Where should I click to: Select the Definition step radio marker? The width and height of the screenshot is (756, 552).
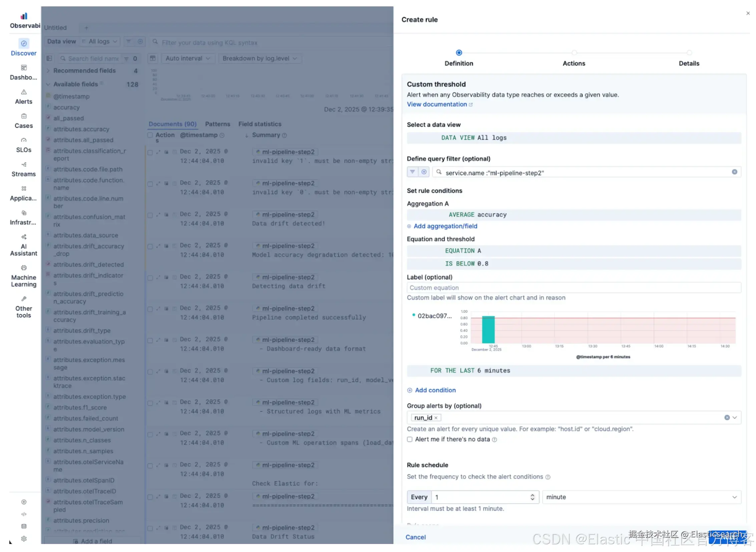(x=459, y=53)
